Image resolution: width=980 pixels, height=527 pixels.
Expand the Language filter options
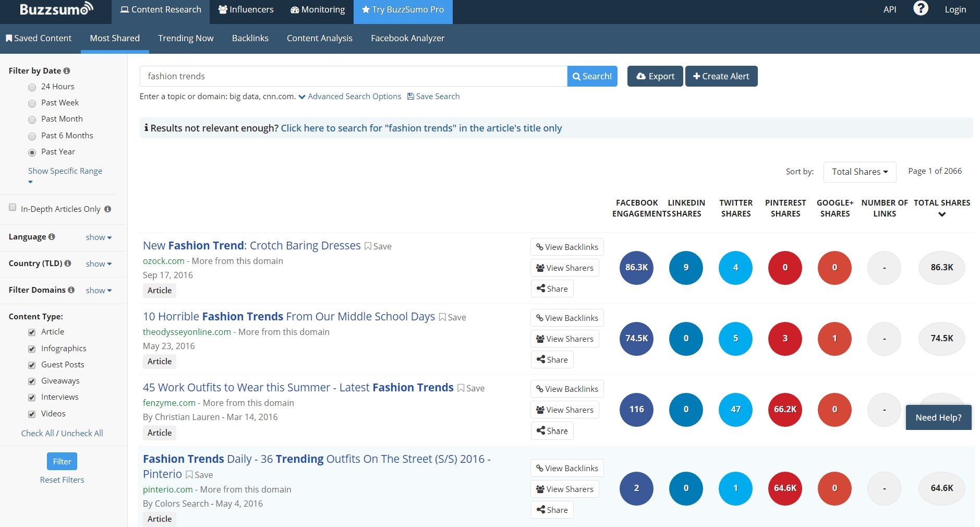pyautogui.click(x=99, y=237)
